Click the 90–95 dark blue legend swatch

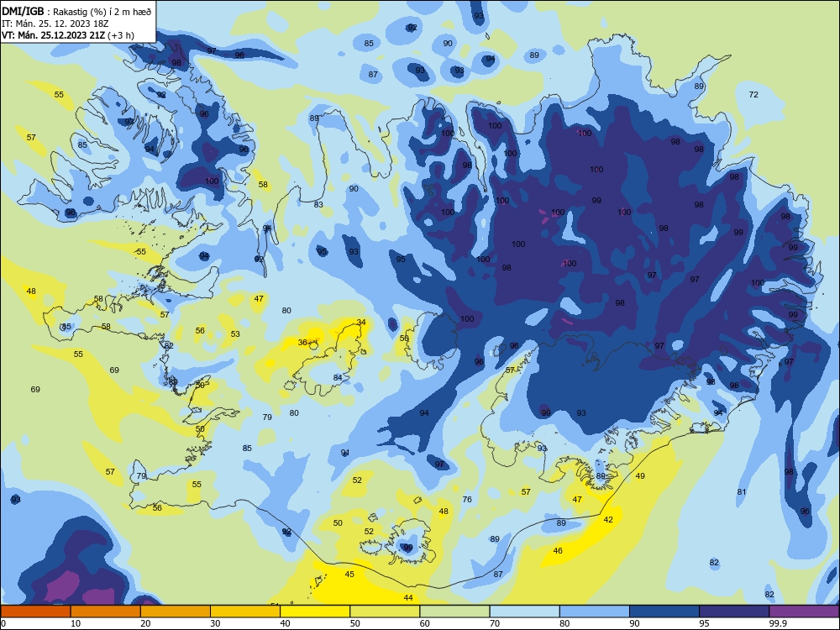point(664,612)
